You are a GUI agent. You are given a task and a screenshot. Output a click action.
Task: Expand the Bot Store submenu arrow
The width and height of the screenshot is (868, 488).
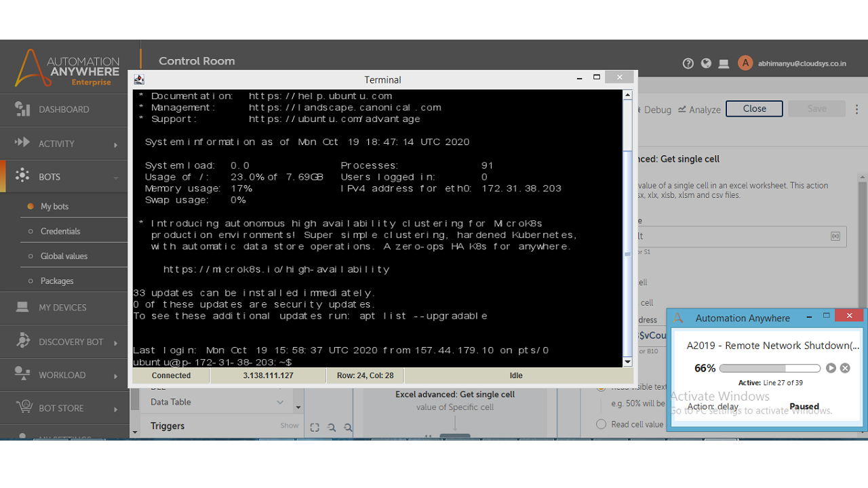(x=116, y=409)
